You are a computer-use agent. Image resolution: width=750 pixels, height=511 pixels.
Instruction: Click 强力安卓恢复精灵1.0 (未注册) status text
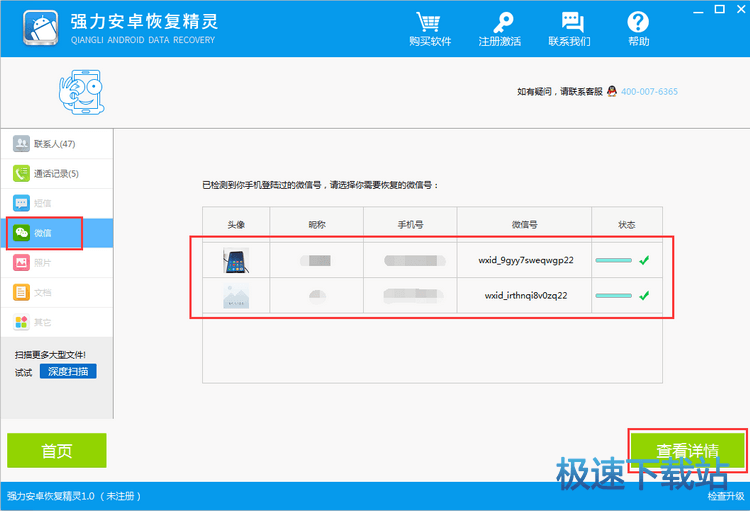(74, 496)
